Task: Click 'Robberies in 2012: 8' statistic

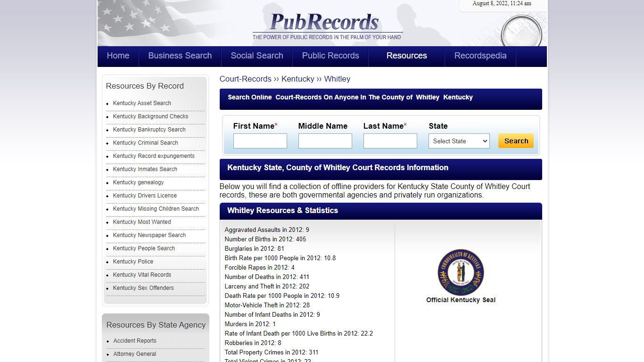Action: (x=253, y=343)
